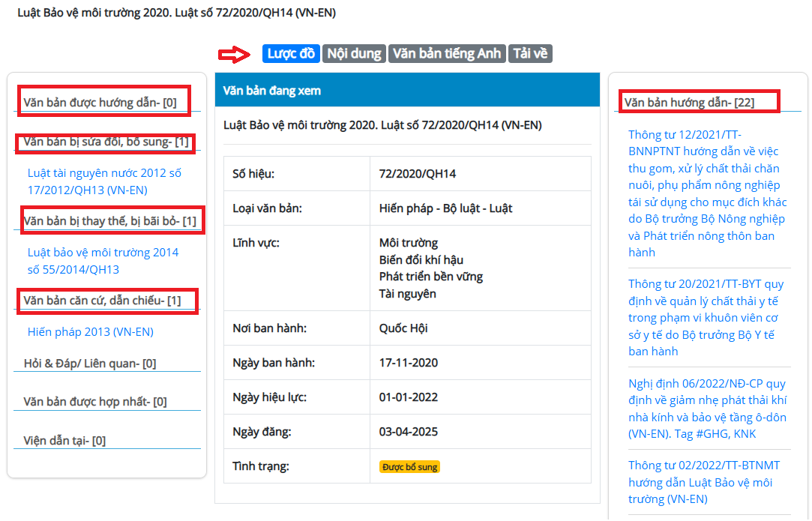Open the Hiến pháp 2013 (VN-EN) link
Image resolution: width=812 pixels, height=521 pixels.
[90, 331]
